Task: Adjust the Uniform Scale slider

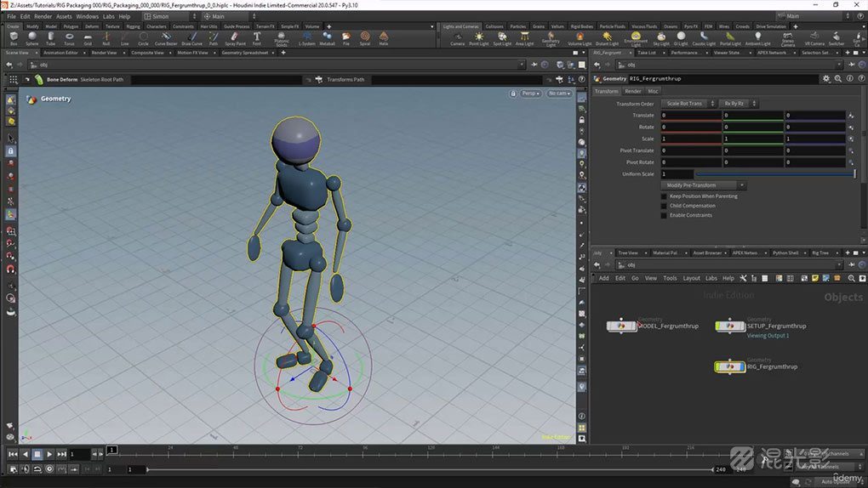Action: [775, 173]
